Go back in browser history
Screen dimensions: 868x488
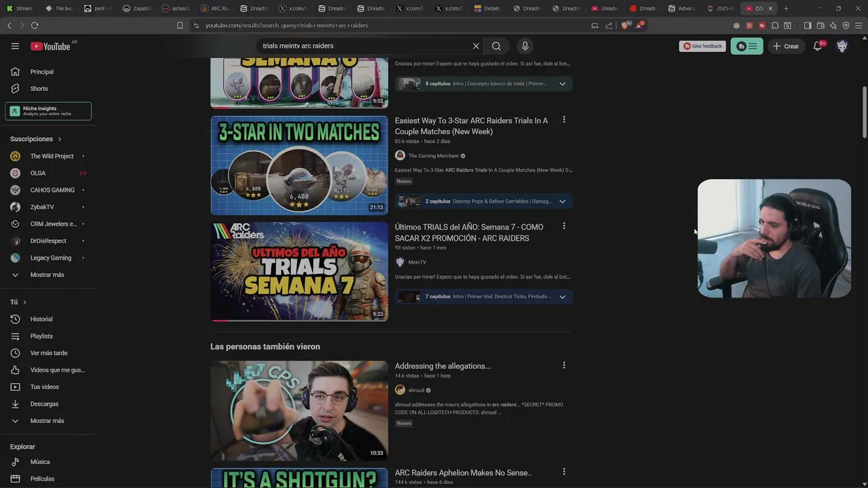(x=9, y=26)
